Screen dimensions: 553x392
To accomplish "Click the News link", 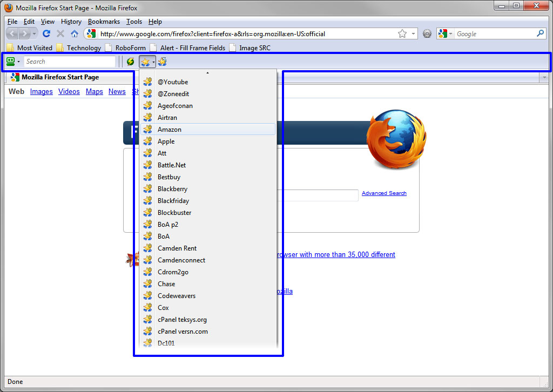I will tap(117, 92).
